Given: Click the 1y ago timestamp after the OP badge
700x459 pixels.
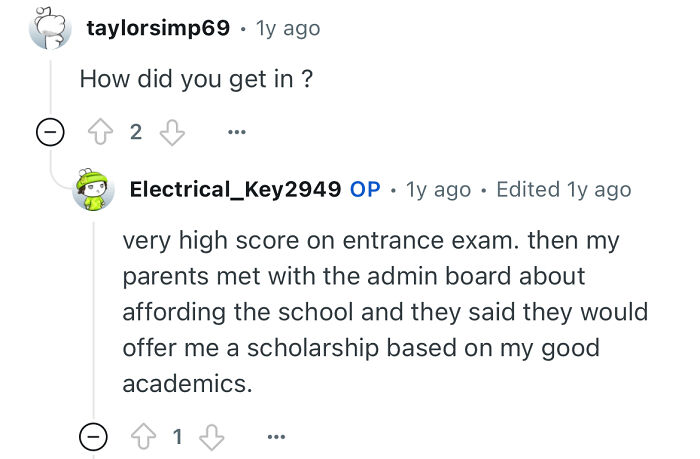Looking at the screenshot, I should pos(438,189).
